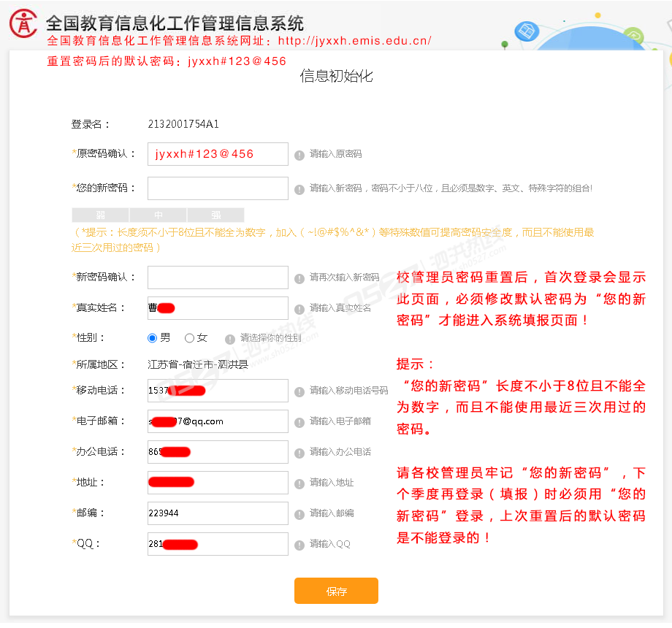Screen dimensions: 672x628
Task: Select the 男 (male) radio button
Action: coord(153,338)
